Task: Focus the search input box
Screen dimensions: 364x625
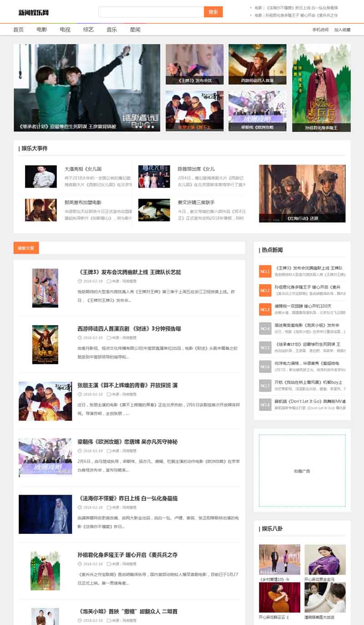Action: [151, 12]
